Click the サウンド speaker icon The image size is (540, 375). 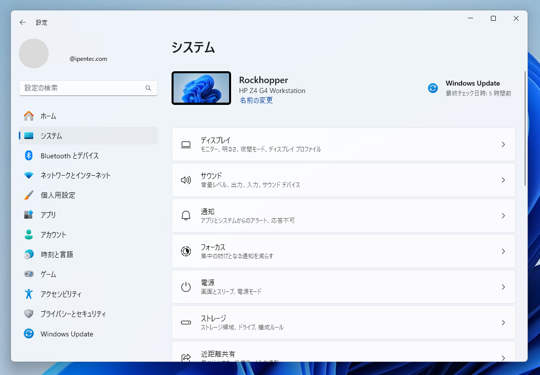(x=186, y=180)
